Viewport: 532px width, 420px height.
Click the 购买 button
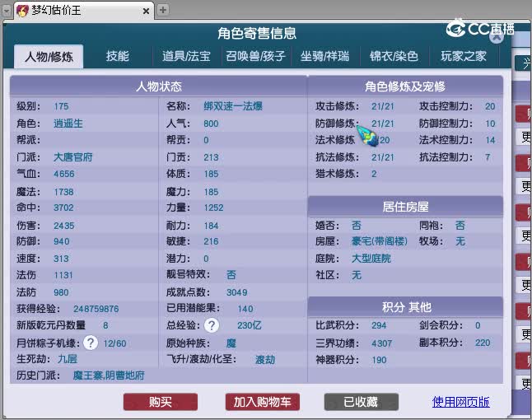(x=160, y=402)
